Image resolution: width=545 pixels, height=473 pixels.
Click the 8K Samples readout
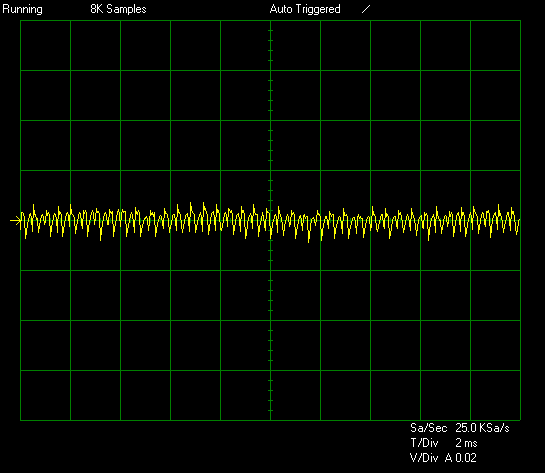pos(118,9)
